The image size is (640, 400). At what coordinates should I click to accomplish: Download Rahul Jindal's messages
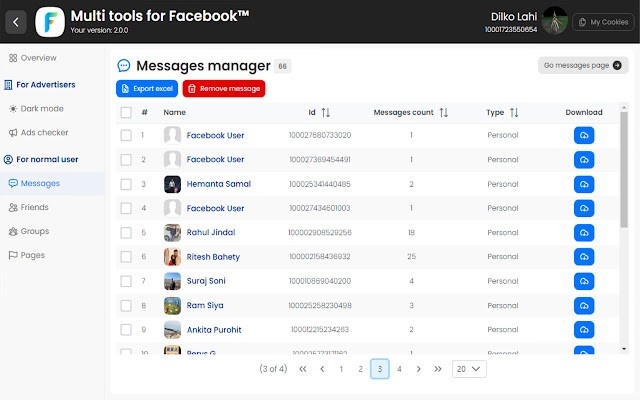pyautogui.click(x=584, y=233)
